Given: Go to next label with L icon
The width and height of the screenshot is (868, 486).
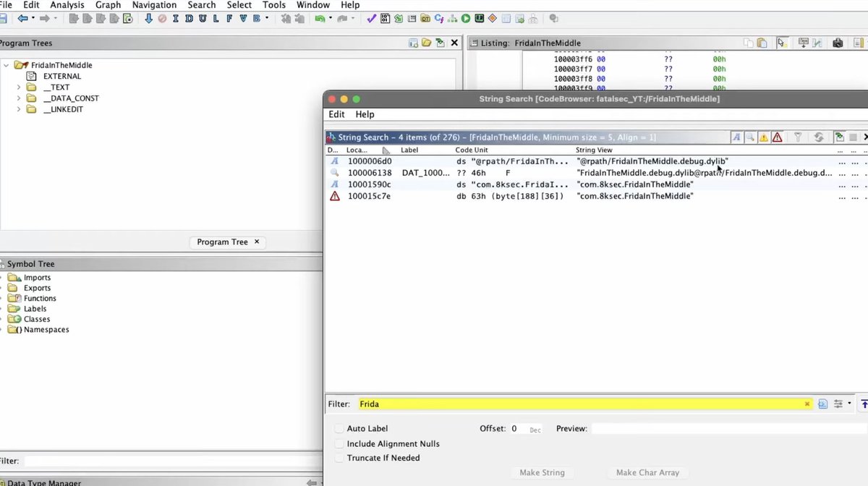Looking at the screenshot, I should coord(216,19).
